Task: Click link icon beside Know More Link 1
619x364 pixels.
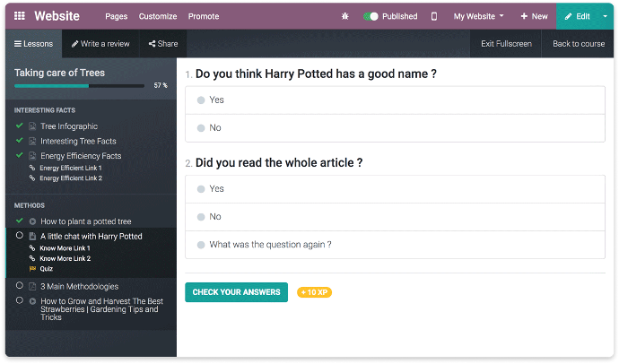Action: coord(32,248)
